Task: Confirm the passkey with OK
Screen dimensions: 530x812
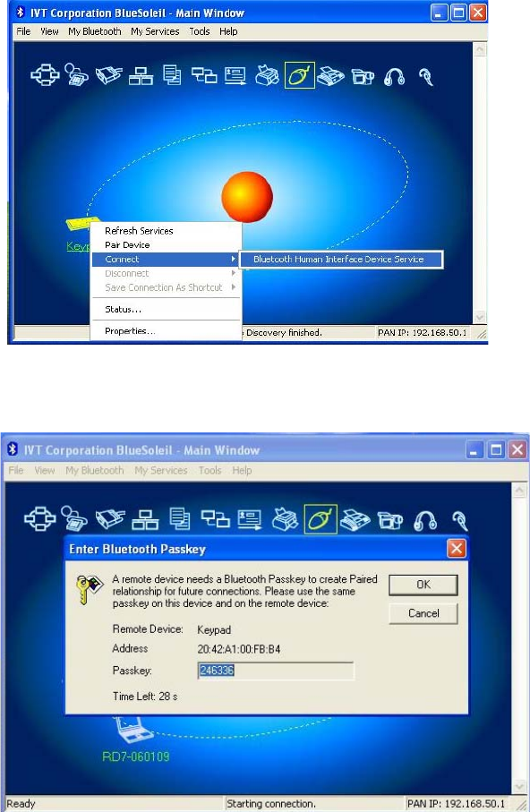Action: coord(423,585)
